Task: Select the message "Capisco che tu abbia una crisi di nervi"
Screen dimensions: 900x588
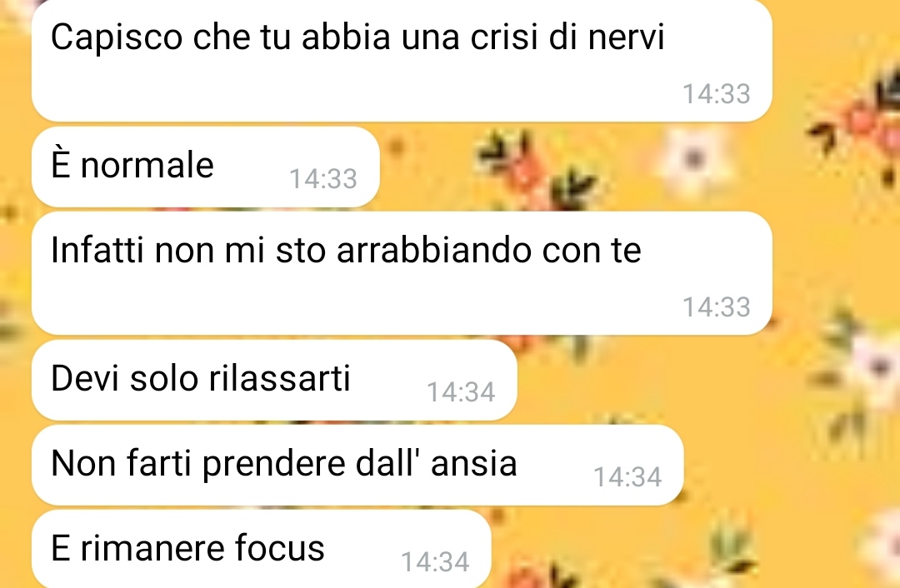Action: tap(402, 60)
